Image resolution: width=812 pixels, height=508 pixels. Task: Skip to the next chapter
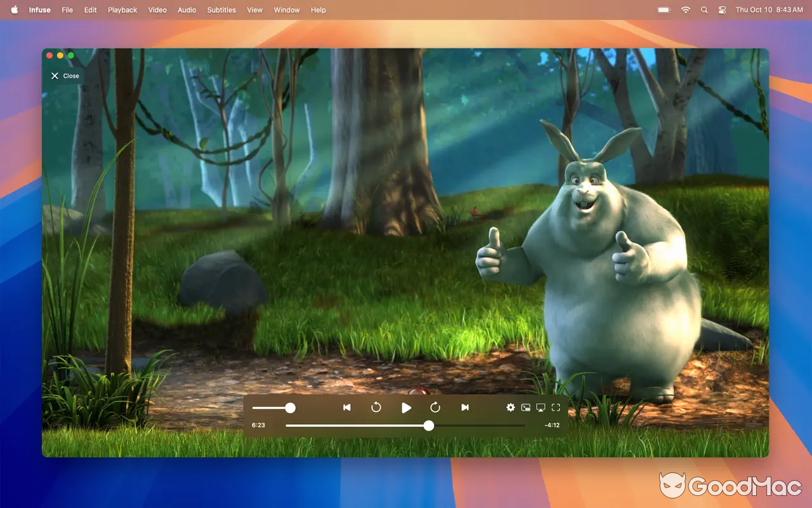(x=465, y=408)
